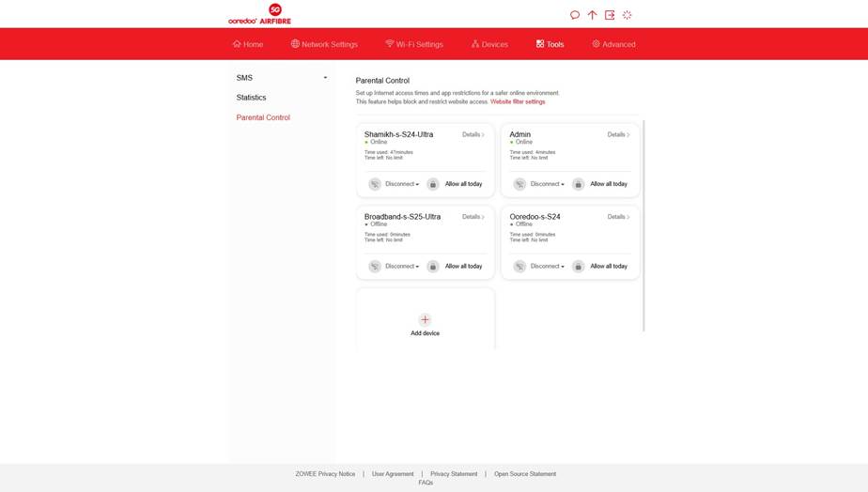Click lock icon on Ooredoo-s-S24 card

578,267
